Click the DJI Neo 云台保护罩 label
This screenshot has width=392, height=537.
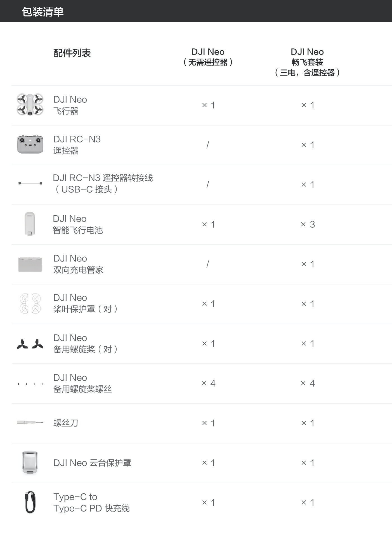pyautogui.click(x=92, y=463)
